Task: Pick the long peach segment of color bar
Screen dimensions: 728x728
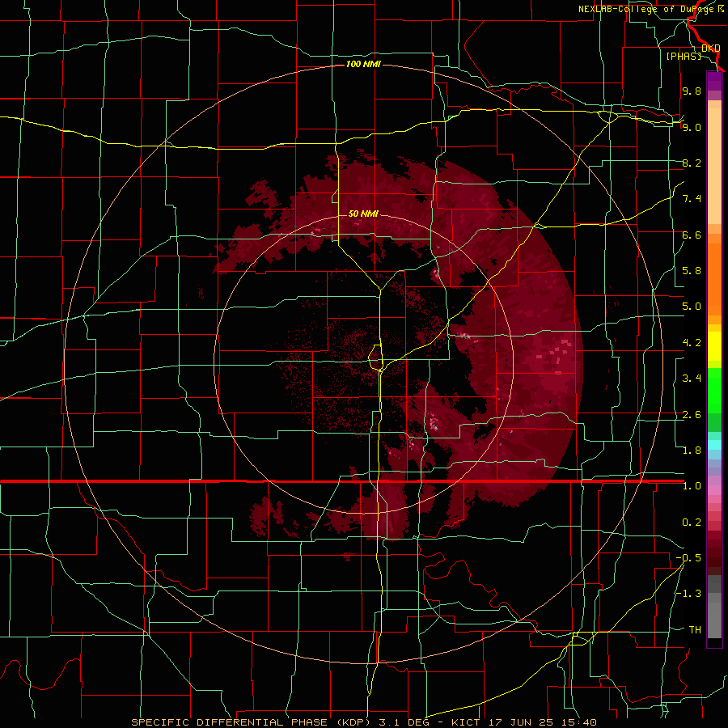Action: click(714, 167)
